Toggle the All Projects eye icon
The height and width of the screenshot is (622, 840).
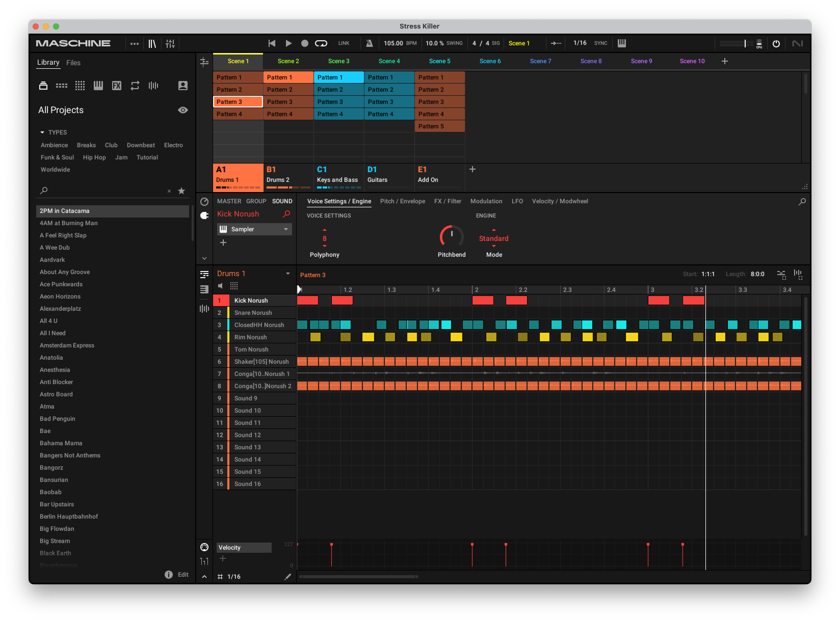[x=183, y=110]
